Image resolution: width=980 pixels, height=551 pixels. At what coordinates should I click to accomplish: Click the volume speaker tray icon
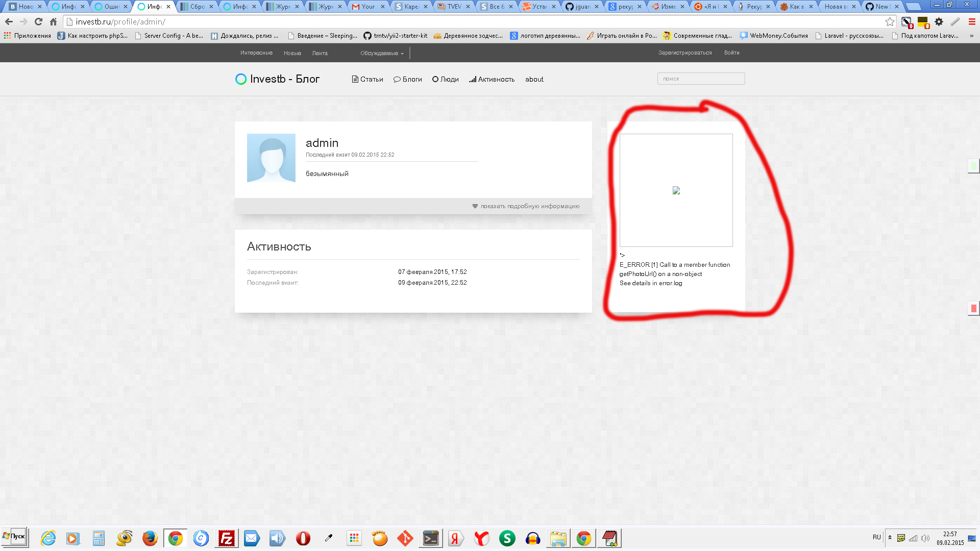(x=925, y=538)
